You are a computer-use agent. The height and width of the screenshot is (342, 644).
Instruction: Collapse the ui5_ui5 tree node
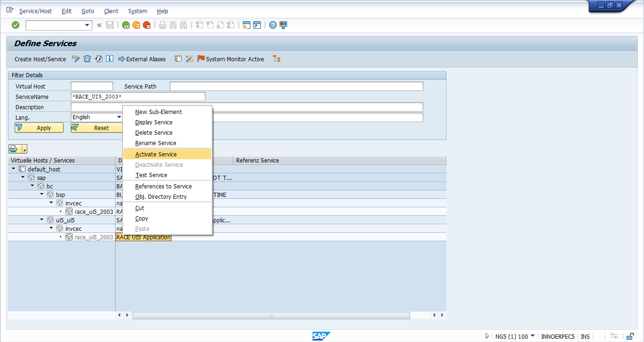tap(42, 220)
